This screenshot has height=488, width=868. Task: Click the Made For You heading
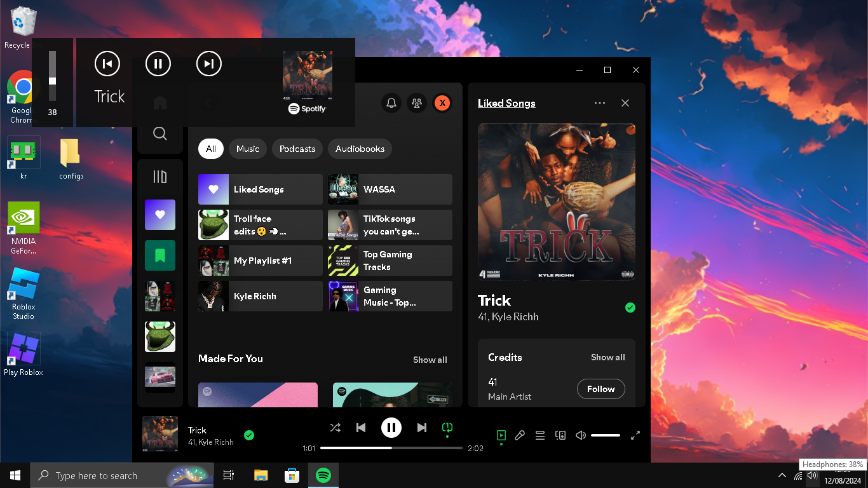point(231,358)
